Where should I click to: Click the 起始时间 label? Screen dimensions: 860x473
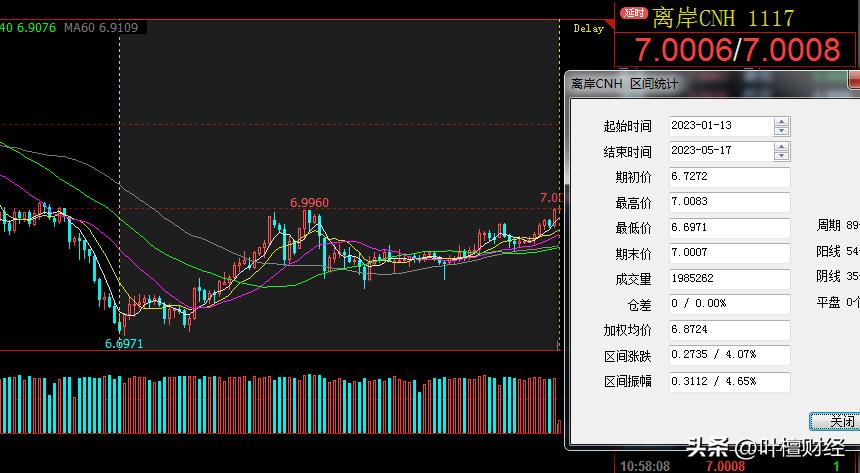point(627,126)
